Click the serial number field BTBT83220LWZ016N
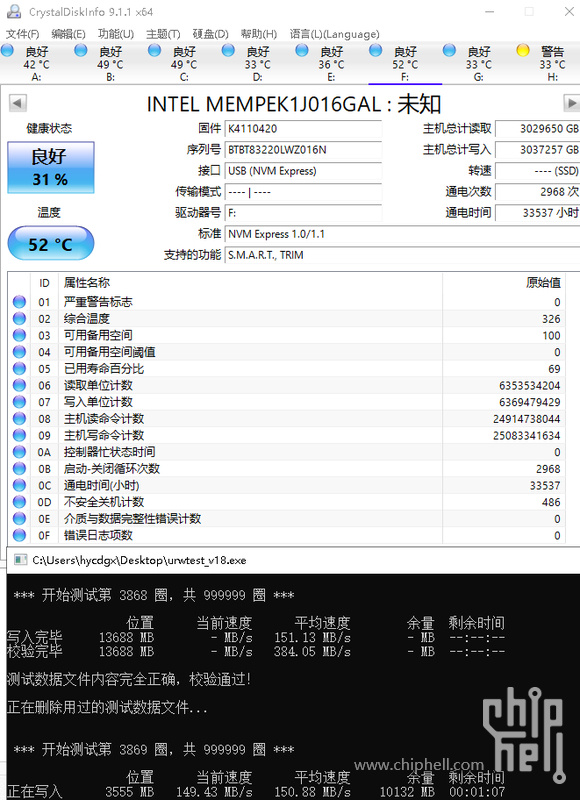The width and height of the screenshot is (580, 800). tap(303, 150)
